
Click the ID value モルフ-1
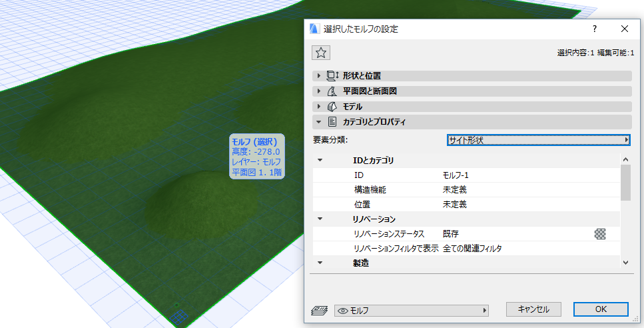pos(456,175)
